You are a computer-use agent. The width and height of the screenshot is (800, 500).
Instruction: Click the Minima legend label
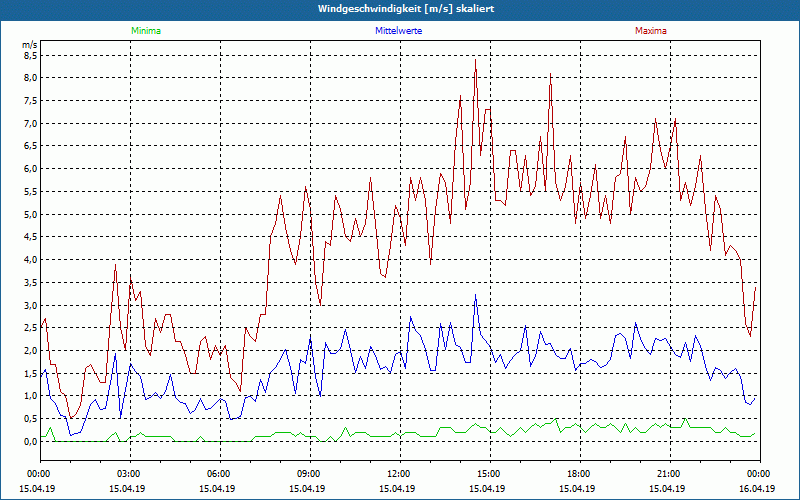coord(145,31)
